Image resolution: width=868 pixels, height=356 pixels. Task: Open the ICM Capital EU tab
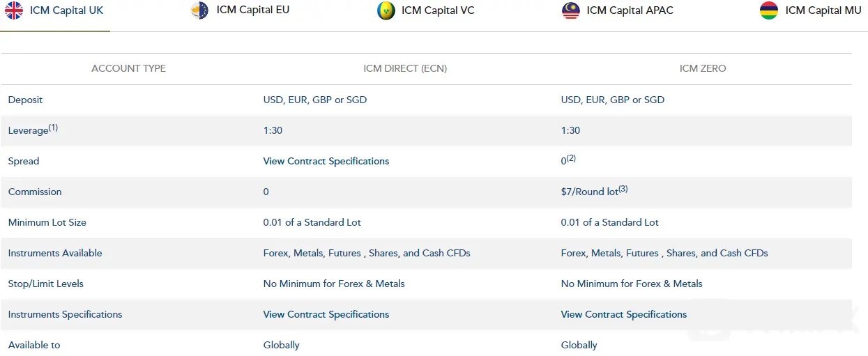click(240, 10)
